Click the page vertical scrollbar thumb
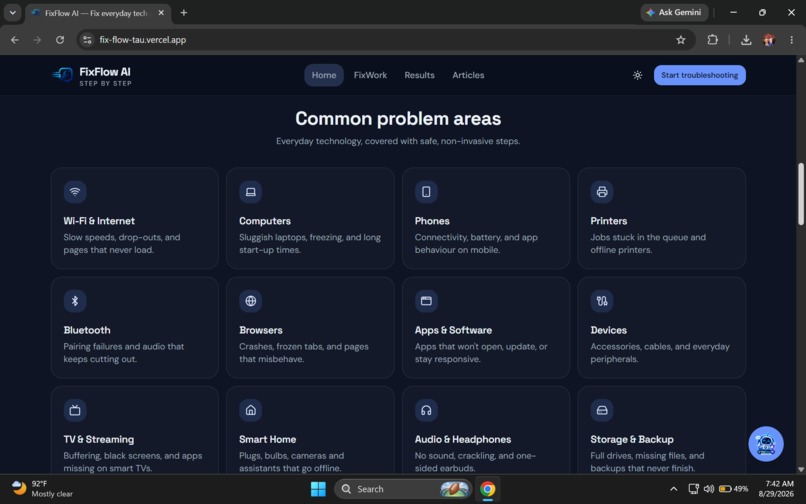This screenshot has height=504, width=806. (x=801, y=194)
